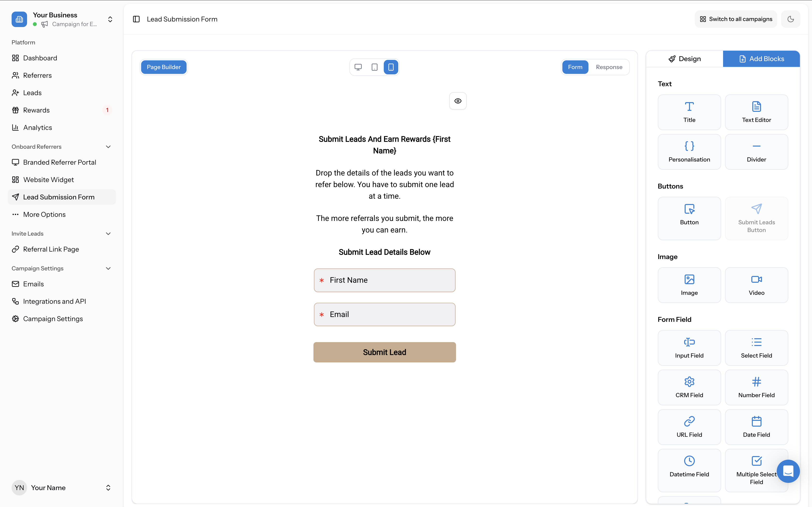
Task: Switch preview to desktop device view
Action: point(358,67)
